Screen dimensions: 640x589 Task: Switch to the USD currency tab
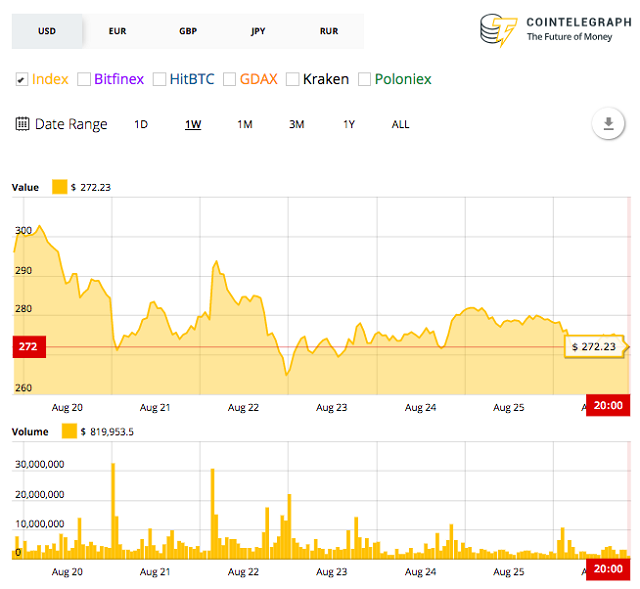(x=47, y=31)
